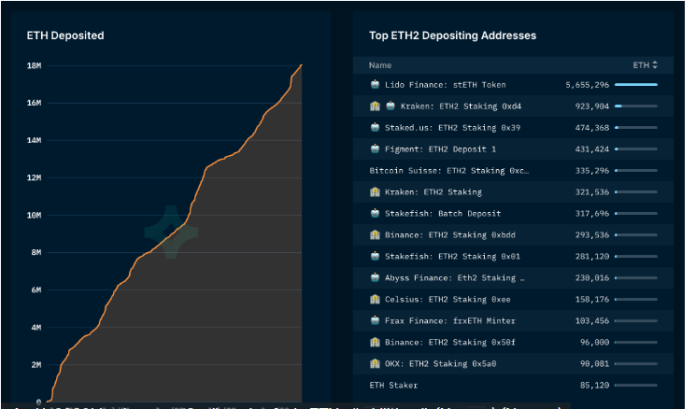
Task: Open the Bitcoin Suisse ETH2 Staking address
Action: 449,171
